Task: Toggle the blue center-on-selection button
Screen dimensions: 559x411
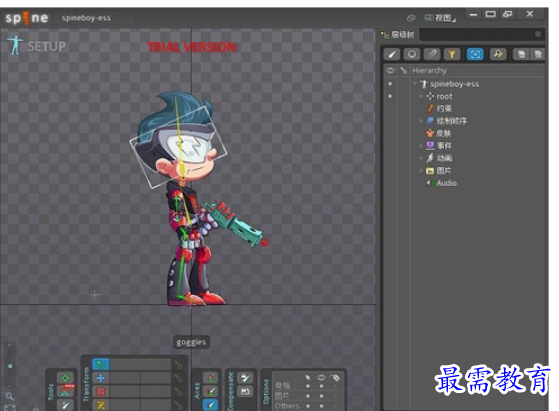Action: [x=475, y=54]
